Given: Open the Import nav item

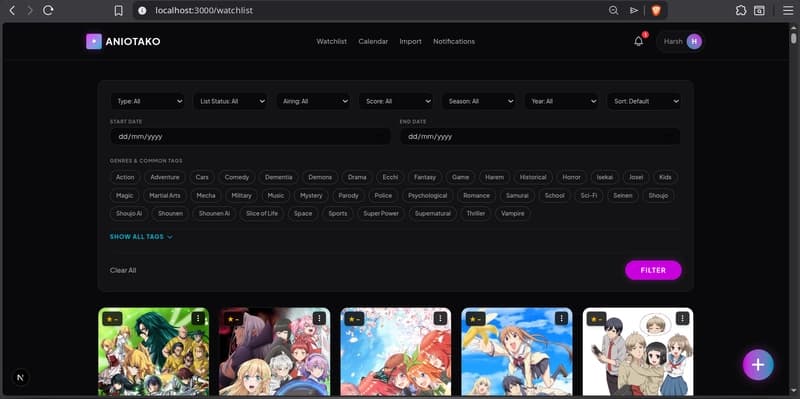Looking at the screenshot, I should pos(410,41).
